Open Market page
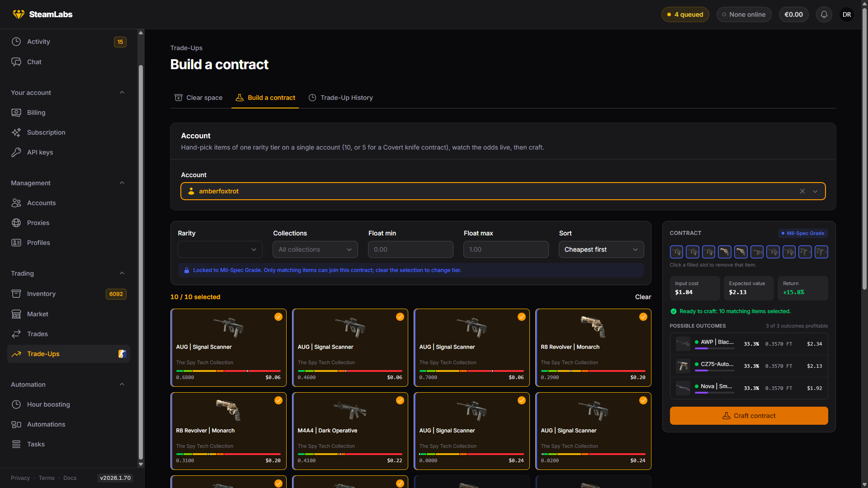Image resolution: width=868 pixels, height=488 pixels. (x=69, y=314)
